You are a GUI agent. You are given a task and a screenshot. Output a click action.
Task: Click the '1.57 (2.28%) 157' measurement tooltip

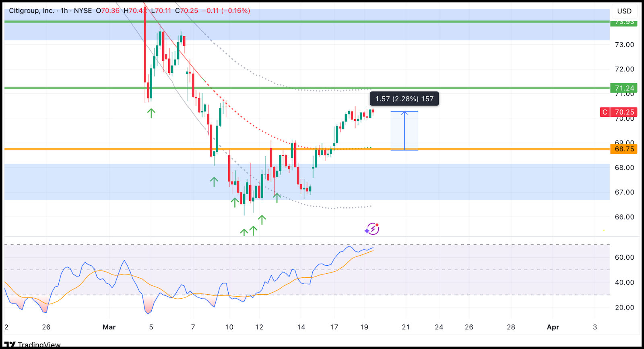pos(405,99)
